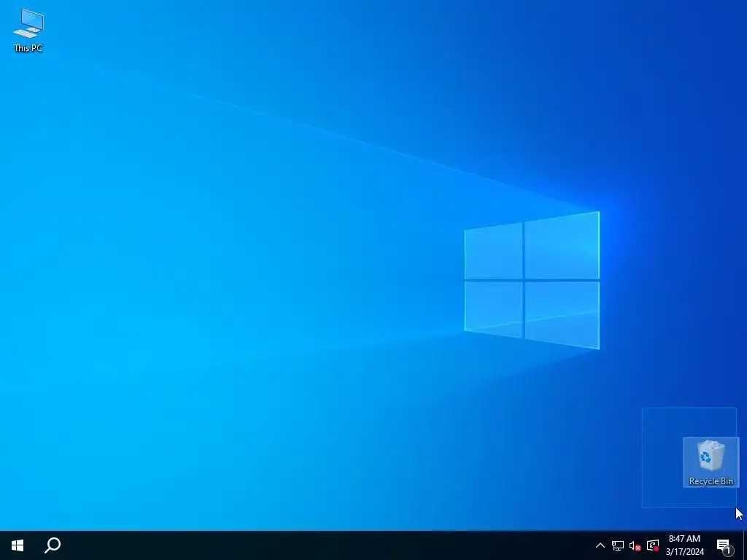
Task: Open taskbar search magnifier
Action: click(x=53, y=545)
